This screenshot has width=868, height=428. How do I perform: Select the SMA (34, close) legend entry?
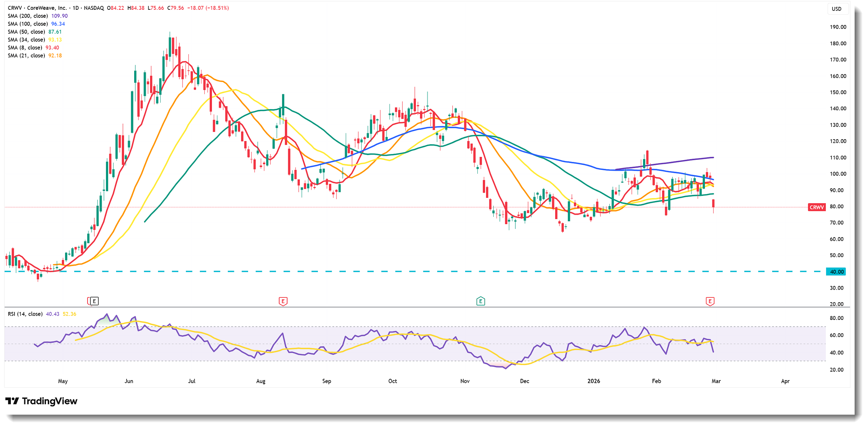(26, 40)
